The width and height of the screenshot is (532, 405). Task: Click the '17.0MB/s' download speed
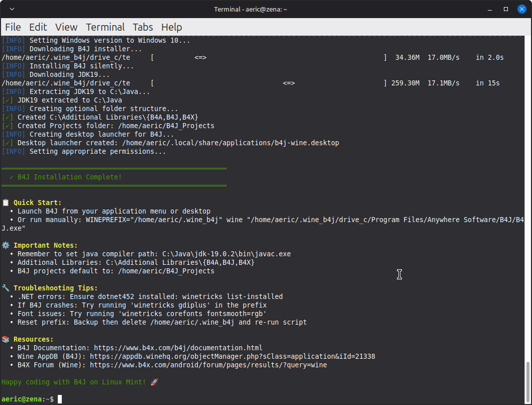[444, 57]
